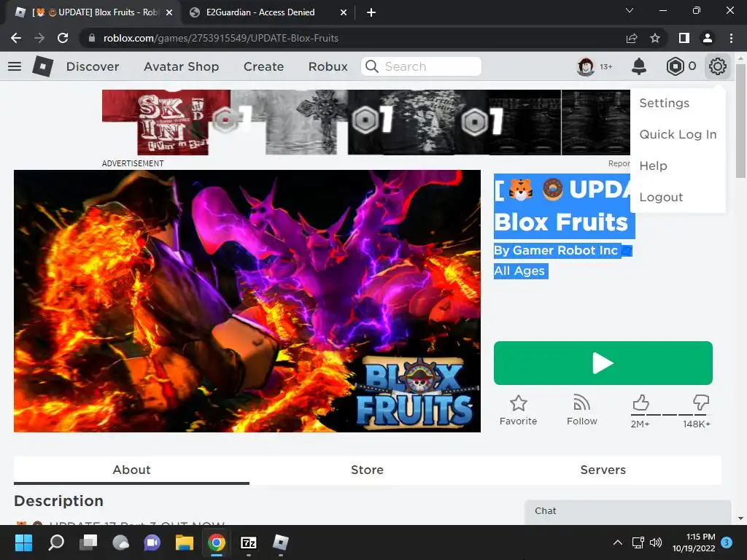Select Help from the gear menu
This screenshot has width=747, height=560.
653,166
